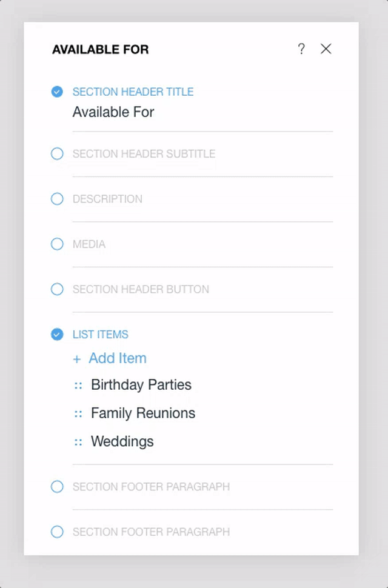Enable the last Section Footer Paragraph
The height and width of the screenshot is (588, 388).
pos(57,532)
